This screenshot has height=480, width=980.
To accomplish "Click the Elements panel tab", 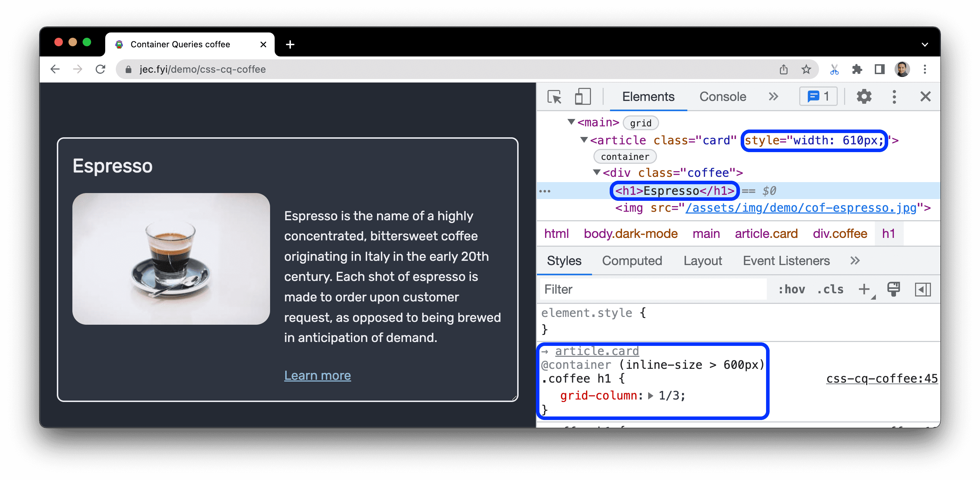I will (648, 97).
